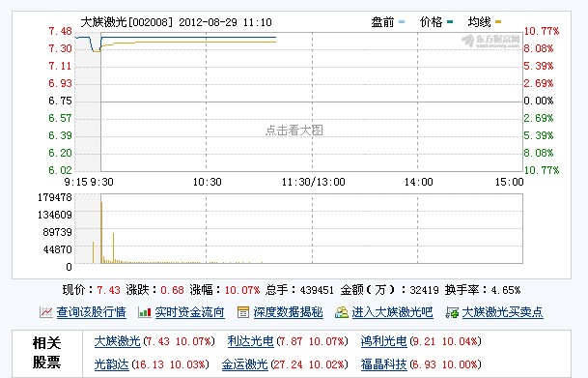Click the line chart icon beside 查询该股行情

click(x=45, y=312)
